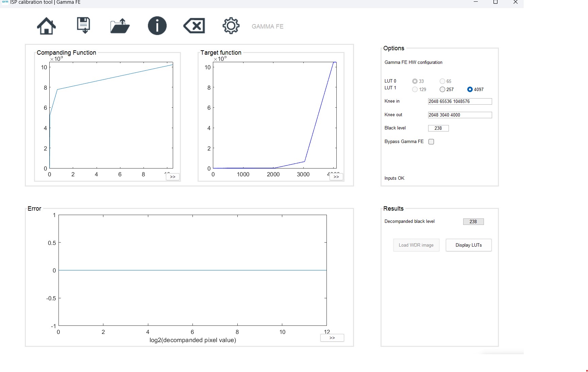Click the Black level input field

(438, 128)
